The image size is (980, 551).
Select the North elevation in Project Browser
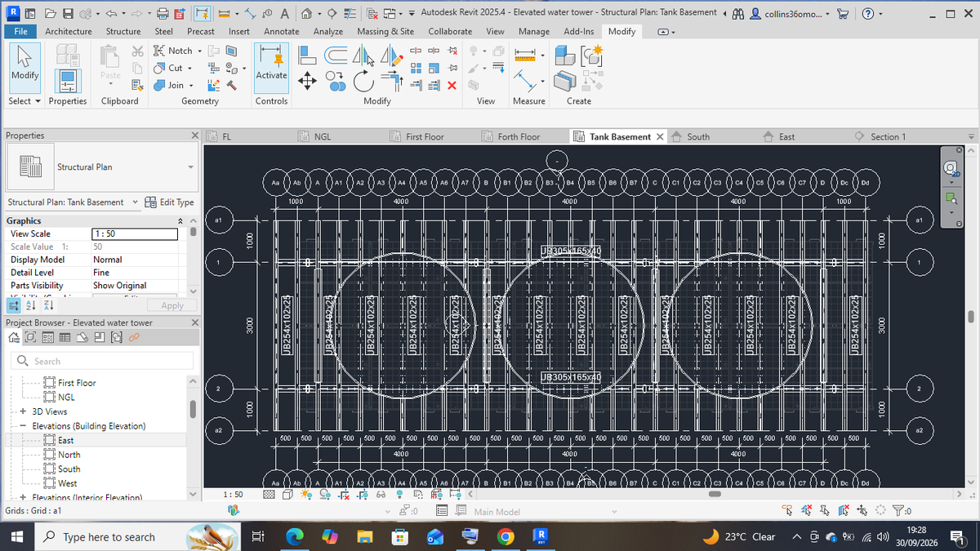point(69,455)
